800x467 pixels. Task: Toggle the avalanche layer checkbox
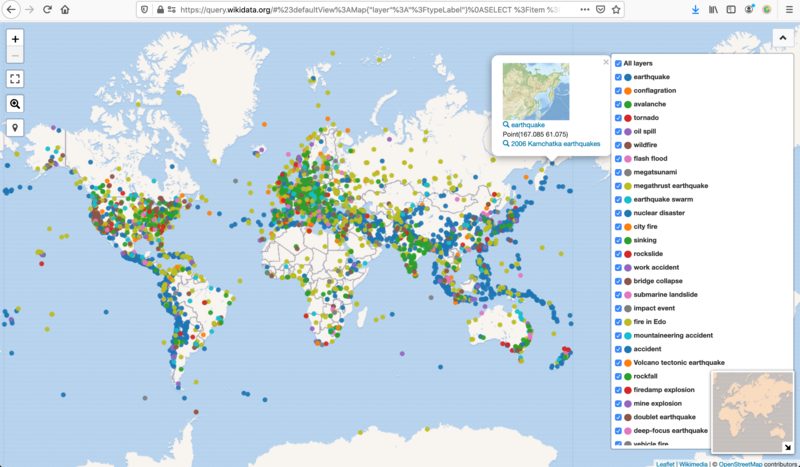[618, 104]
